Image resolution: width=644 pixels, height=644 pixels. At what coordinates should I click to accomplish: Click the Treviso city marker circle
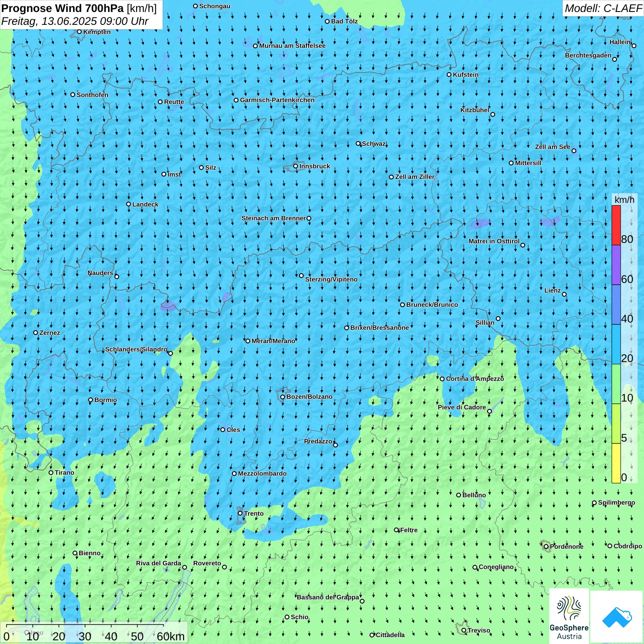click(464, 630)
